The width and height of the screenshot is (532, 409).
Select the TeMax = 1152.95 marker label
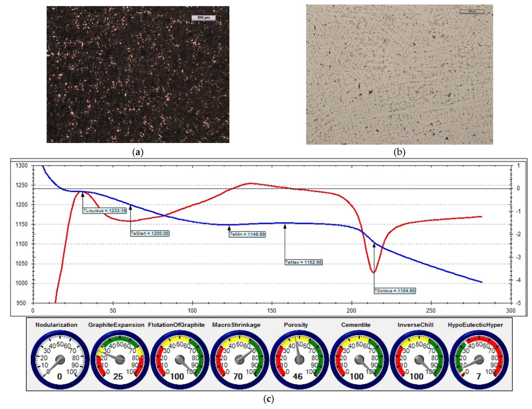click(304, 262)
